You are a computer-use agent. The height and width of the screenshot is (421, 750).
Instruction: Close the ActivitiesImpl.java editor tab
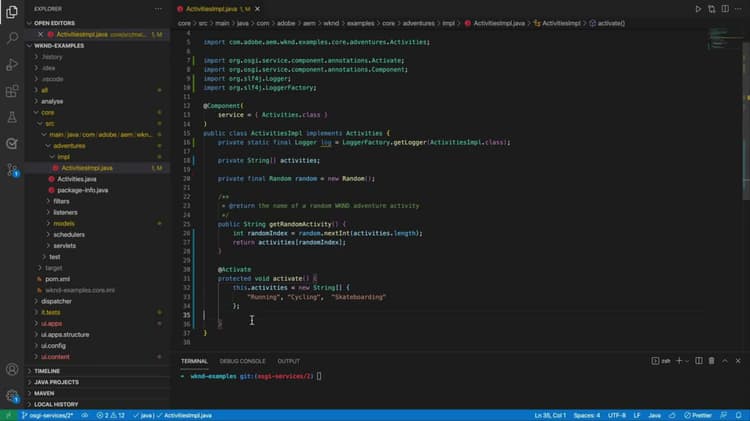pyautogui.click(x=257, y=9)
